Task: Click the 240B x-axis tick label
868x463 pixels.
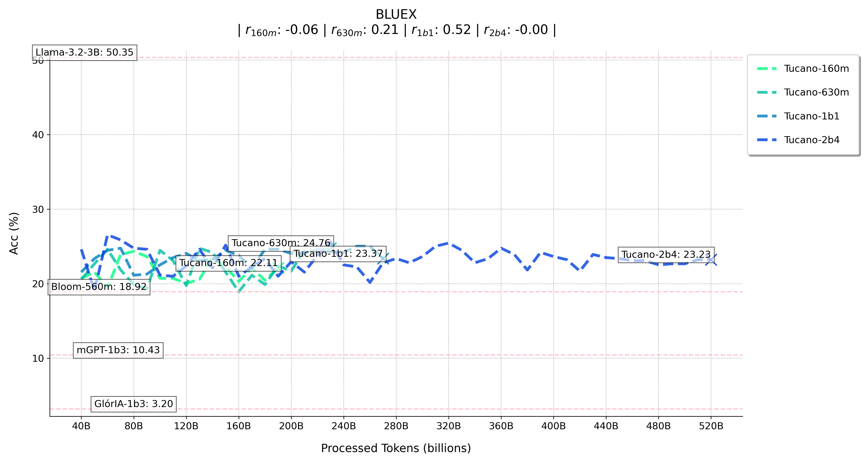Action: click(344, 426)
